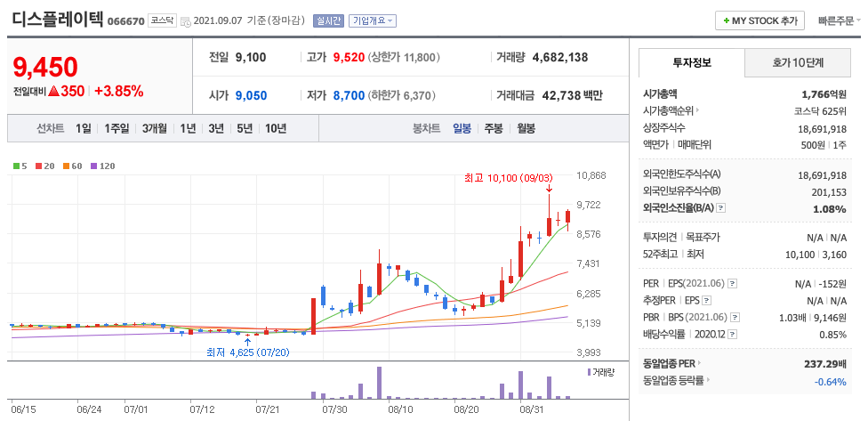Click the green 5-day moving average swatch
The height and width of the screenshot is (421, 868).
[x=17, y=166]
